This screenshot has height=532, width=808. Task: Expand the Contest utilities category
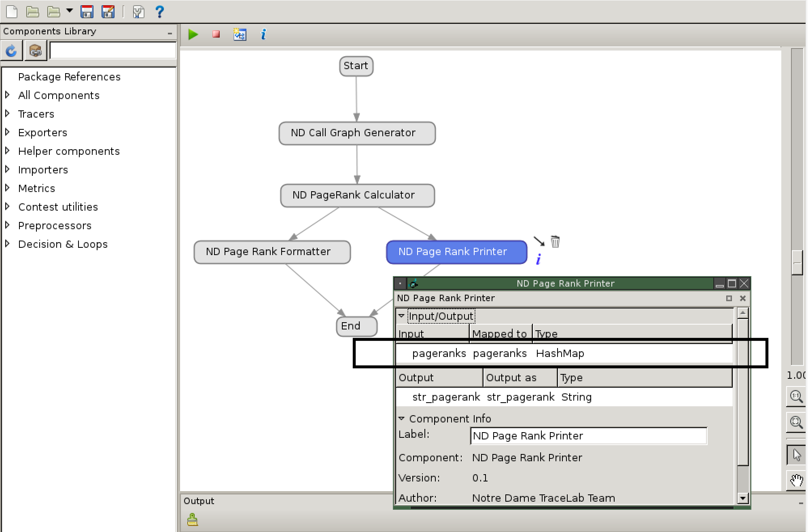[8, 207]
